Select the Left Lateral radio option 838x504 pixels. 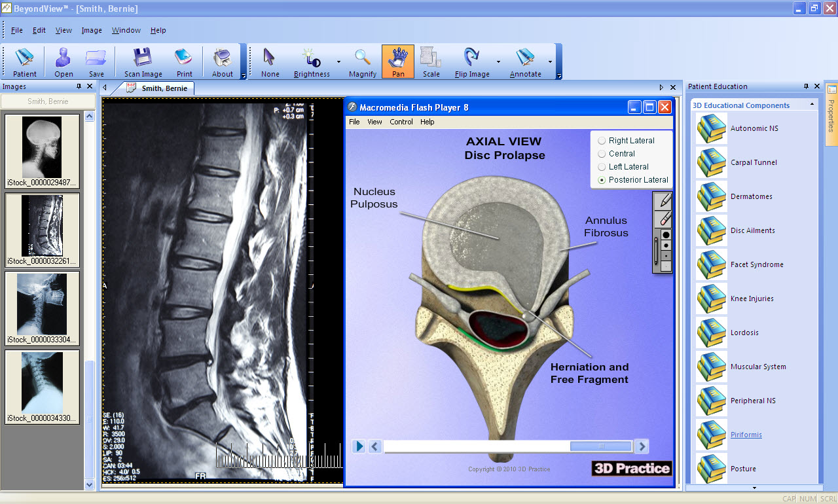602,167
